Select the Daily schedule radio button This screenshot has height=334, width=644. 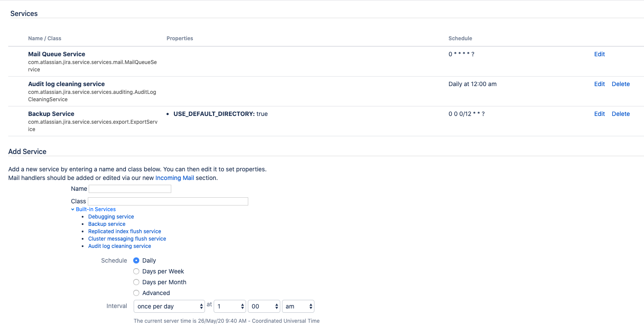(136, 260)
